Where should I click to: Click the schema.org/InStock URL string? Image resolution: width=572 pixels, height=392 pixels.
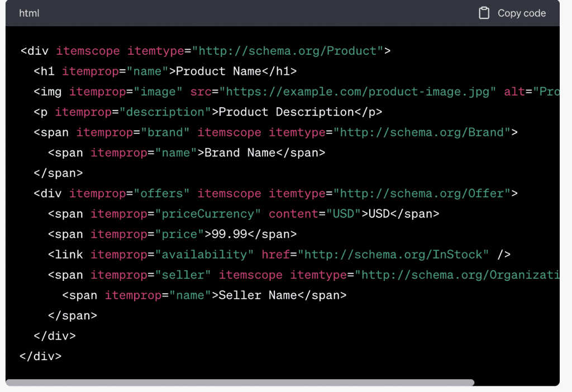click(393, 255)
